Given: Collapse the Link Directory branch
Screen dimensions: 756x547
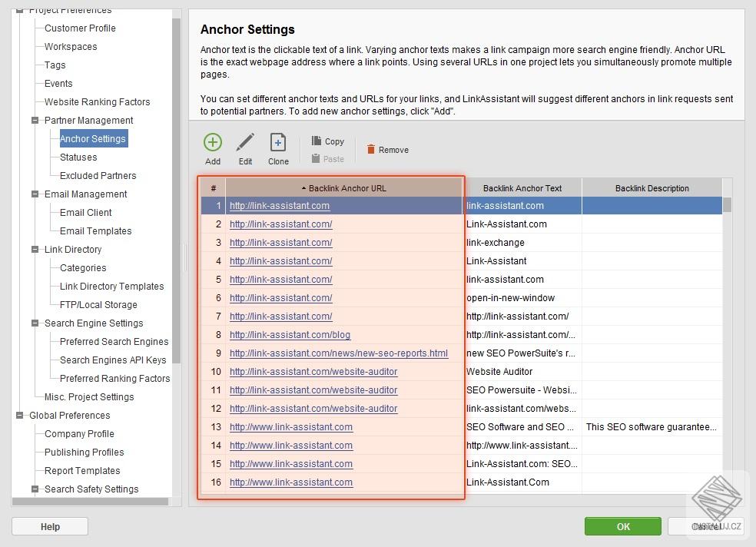Looking at the screenshot, I should (34, 249).
